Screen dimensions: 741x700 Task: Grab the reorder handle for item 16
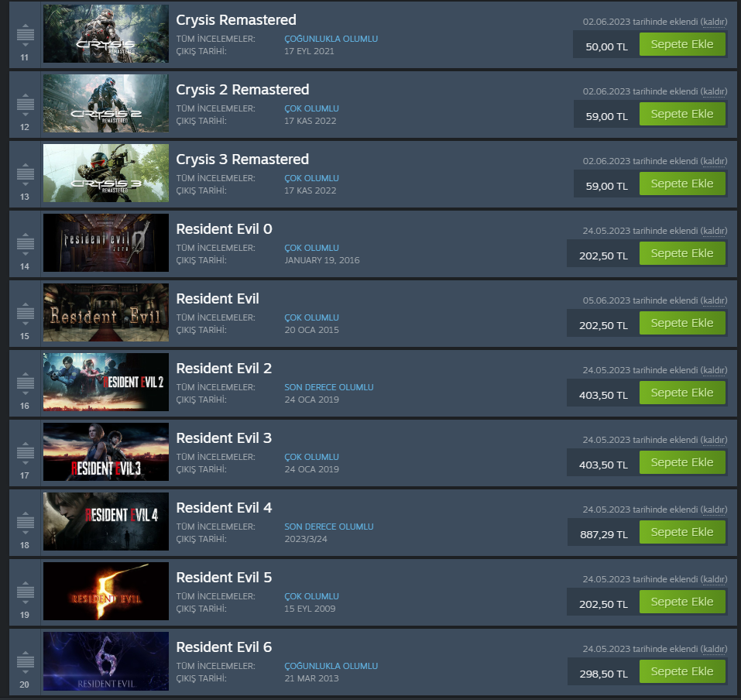click(x=25, y=383)
